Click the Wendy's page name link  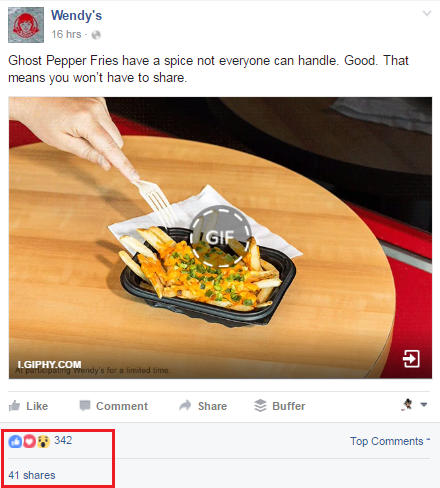pos(76,15)
